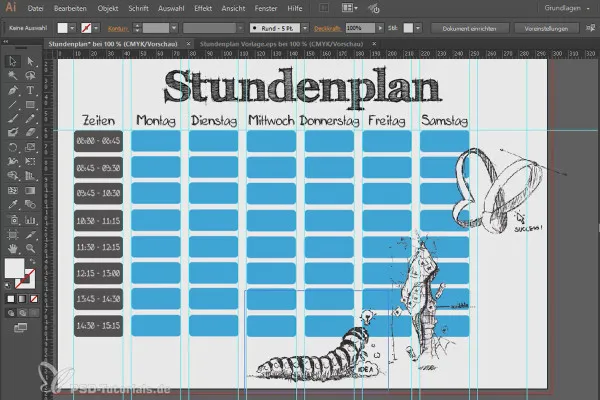Image resolution: width=600 pixels, height=400 pixels.
Task: Select the Blob Brush tool
Action: coord(13,133)
